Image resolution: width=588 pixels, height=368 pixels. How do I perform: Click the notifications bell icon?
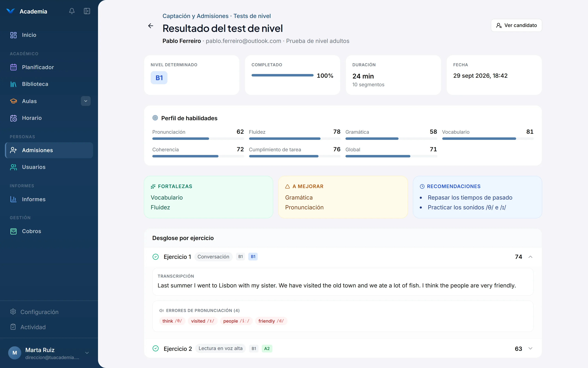[72, 11]
